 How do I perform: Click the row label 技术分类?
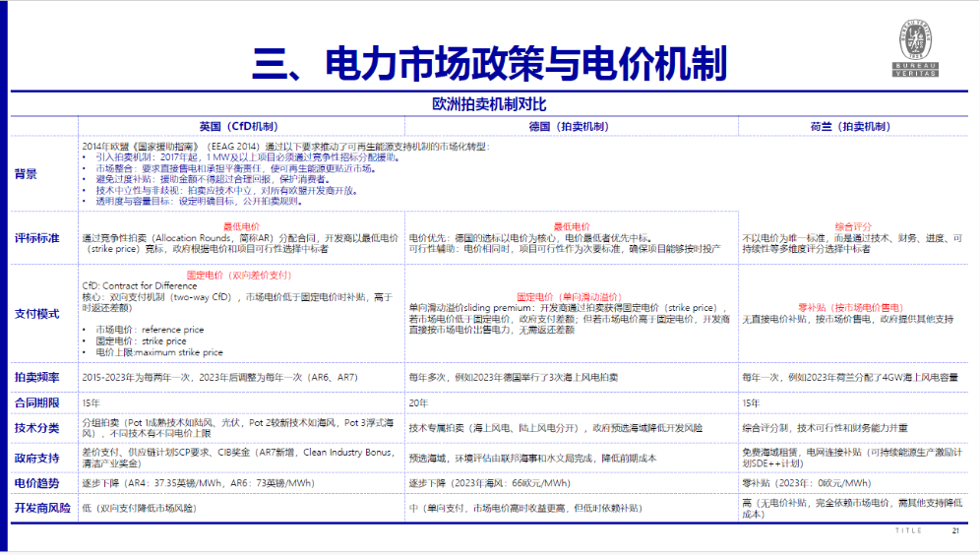pos(36,428)
